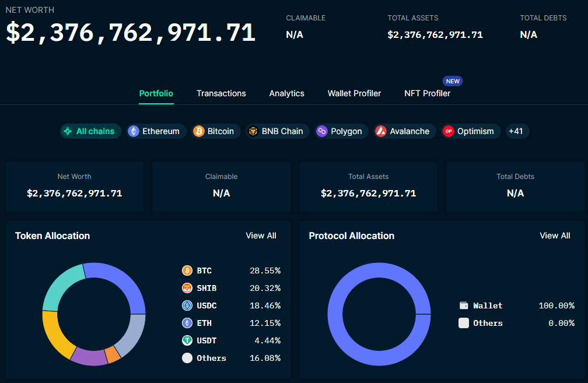
Task: Filter by the Bitcoin chain
Action: point(214,131)
